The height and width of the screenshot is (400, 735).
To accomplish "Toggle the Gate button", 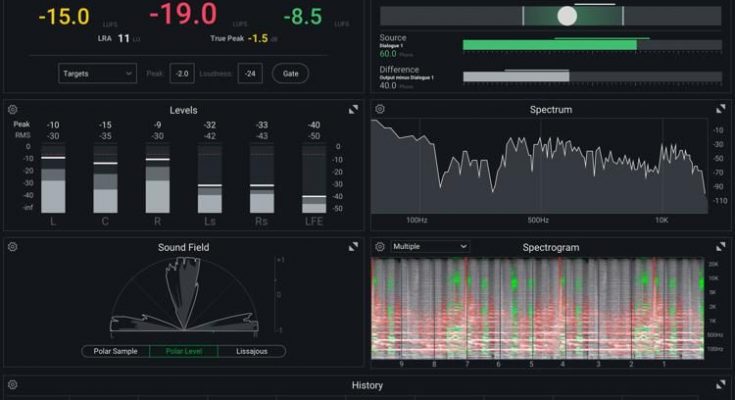I will tap(290, 73).
